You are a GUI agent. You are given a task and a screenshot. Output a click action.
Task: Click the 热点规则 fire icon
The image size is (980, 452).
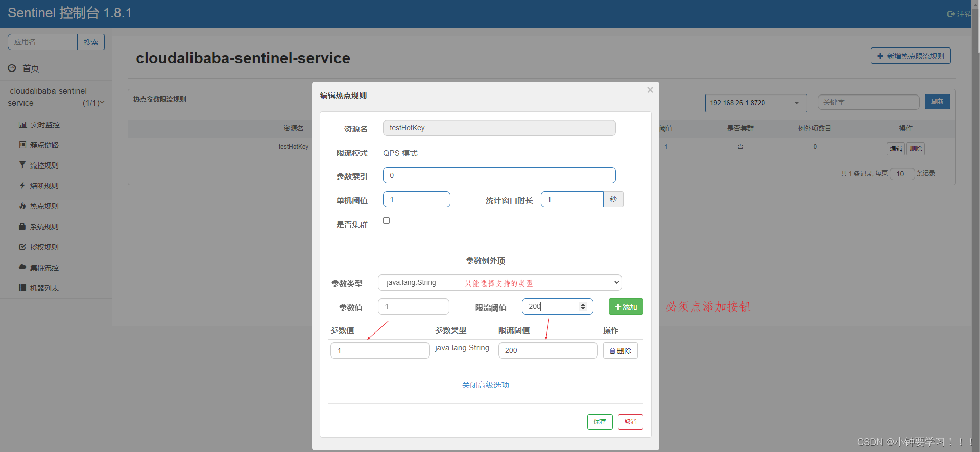pos(22,206)
